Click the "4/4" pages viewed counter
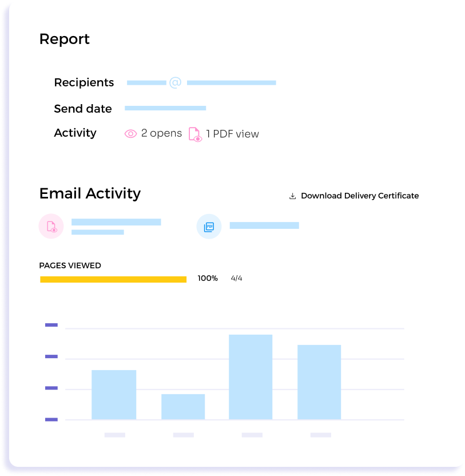The height and width of the screenshot is (476, 465). coord(236,278)
